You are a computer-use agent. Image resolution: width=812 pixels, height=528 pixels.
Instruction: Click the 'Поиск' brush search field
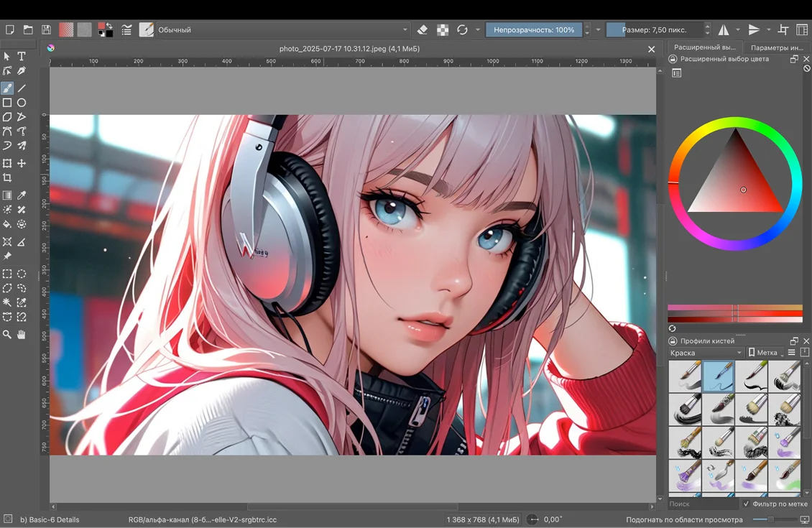(701, 504)
